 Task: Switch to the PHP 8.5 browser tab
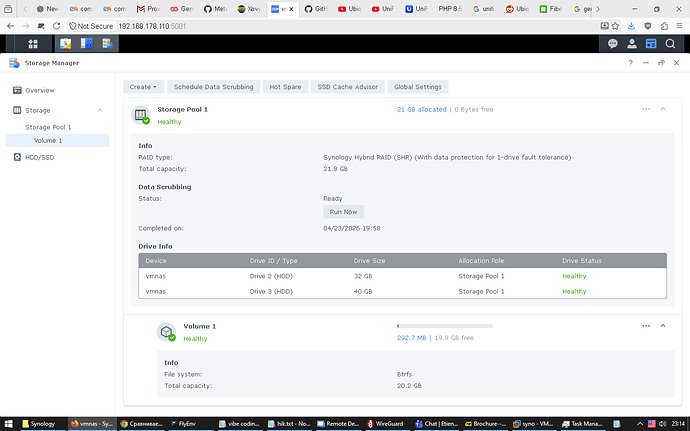point(449,9)
